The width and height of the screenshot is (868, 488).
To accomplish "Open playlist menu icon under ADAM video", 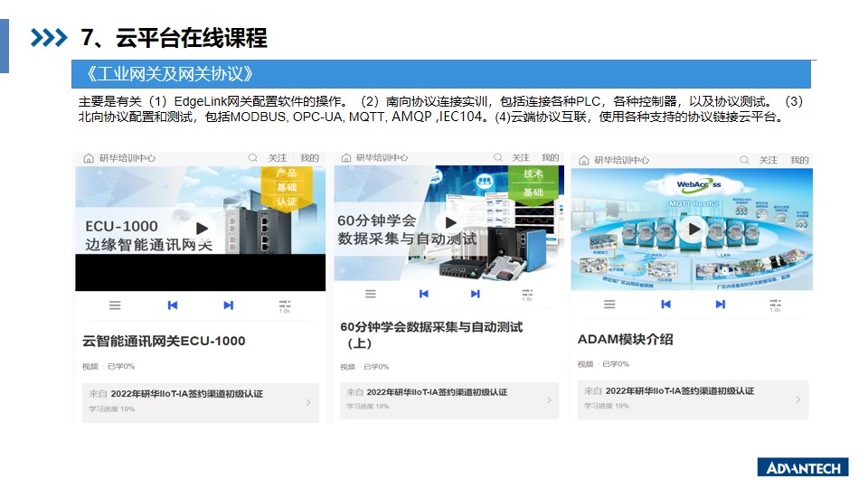I will click(609, 304).
